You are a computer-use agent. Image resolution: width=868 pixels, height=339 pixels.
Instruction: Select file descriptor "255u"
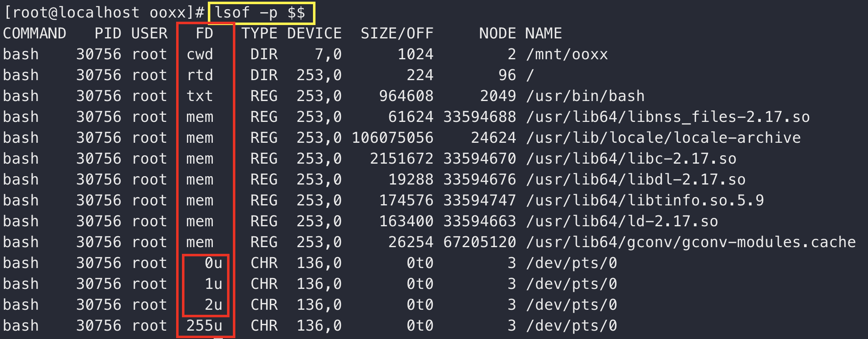coord(204,326)
